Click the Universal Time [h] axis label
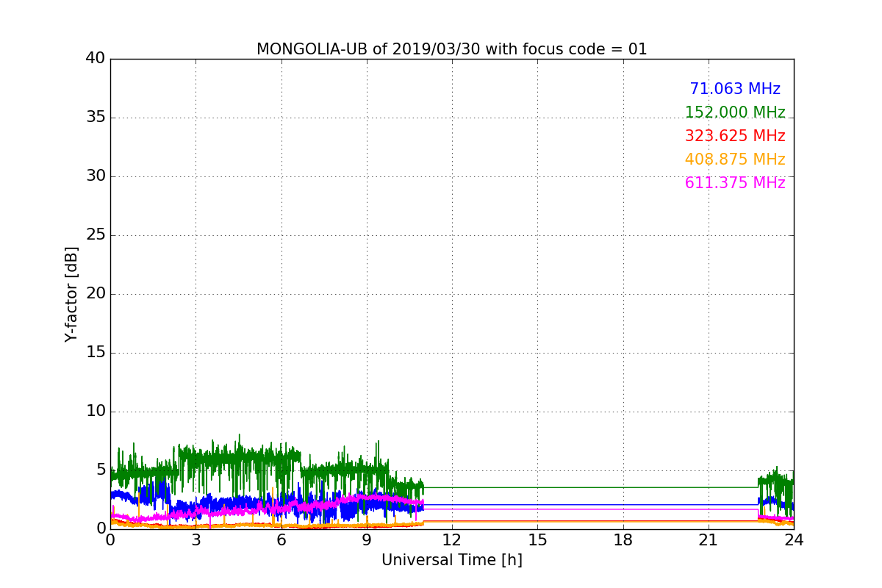 (x=452, y=560)
